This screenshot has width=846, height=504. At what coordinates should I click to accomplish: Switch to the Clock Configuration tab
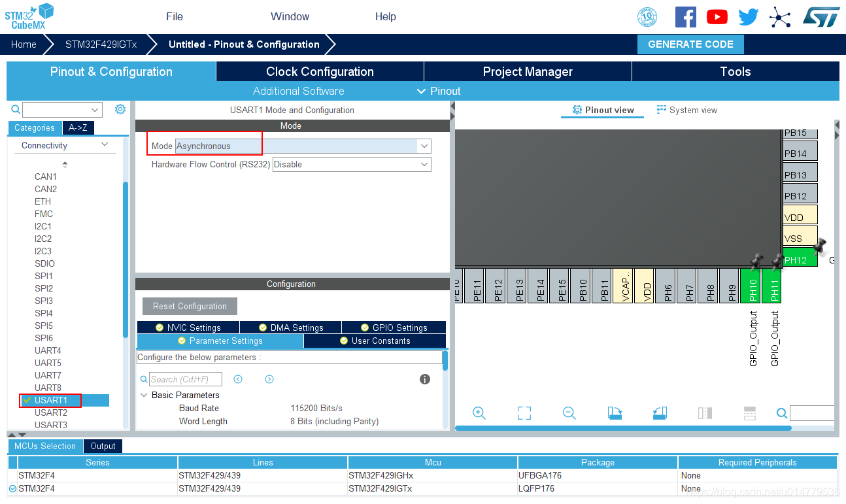[320, 71]
